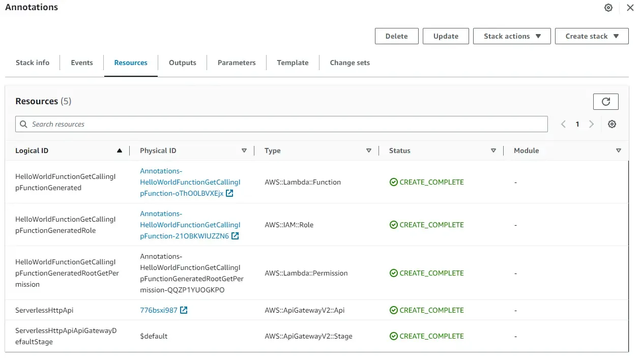
Task: Click the Update button
Action: pyautogui.click(x=445, y=36)
